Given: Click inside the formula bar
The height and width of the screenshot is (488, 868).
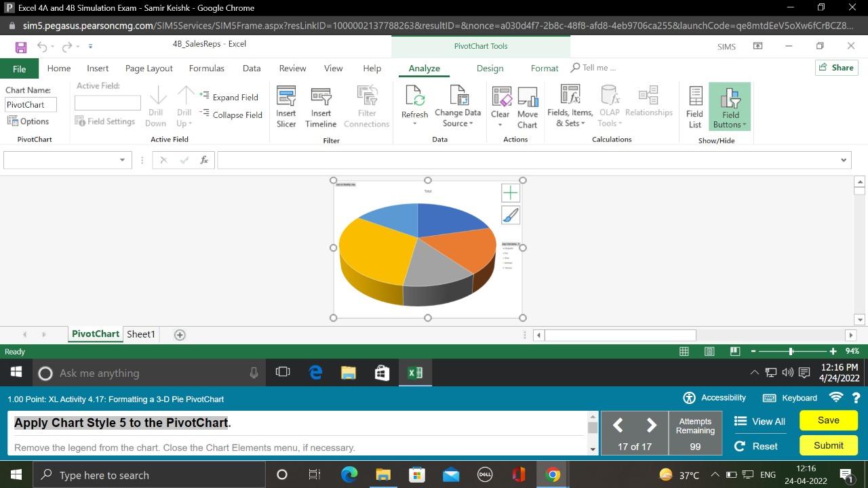Looking at the screenshot, I should (475, 160).
